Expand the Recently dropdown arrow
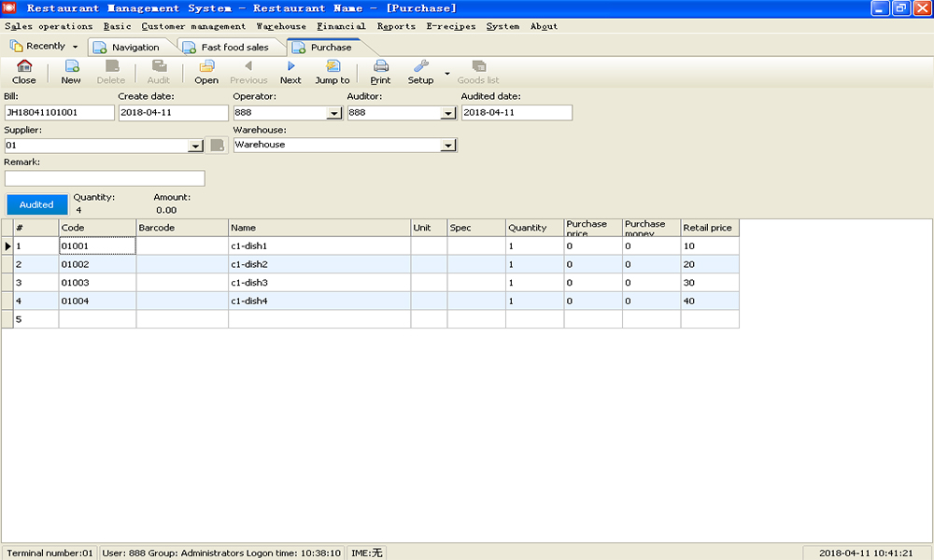Screen dimensions: 934x560 click(75, 47)
